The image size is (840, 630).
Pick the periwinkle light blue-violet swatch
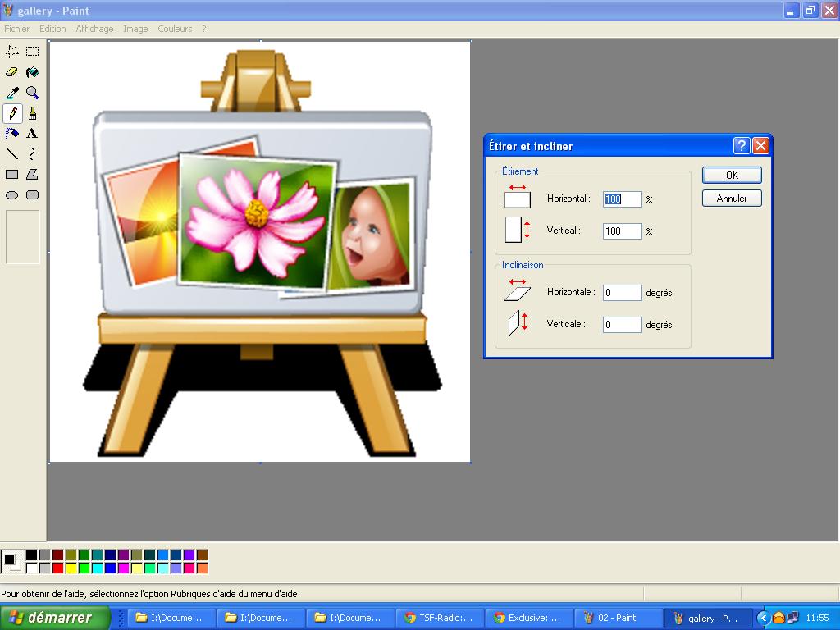coord(176,568)
